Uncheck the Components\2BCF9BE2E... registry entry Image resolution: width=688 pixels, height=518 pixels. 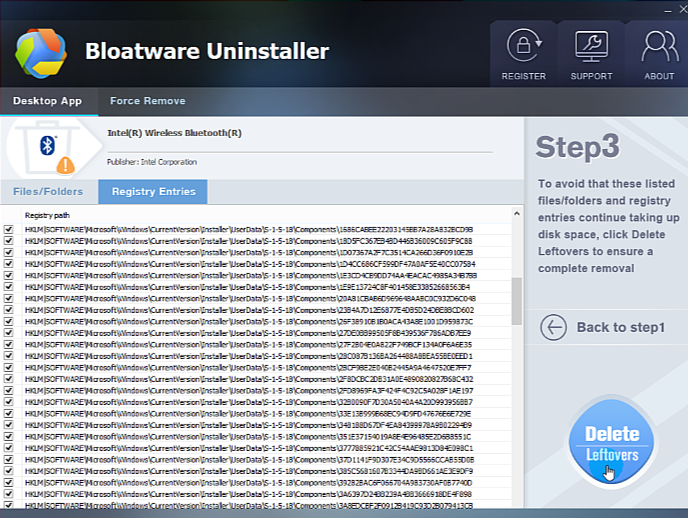pyautogui.click(x=8, y=368)
